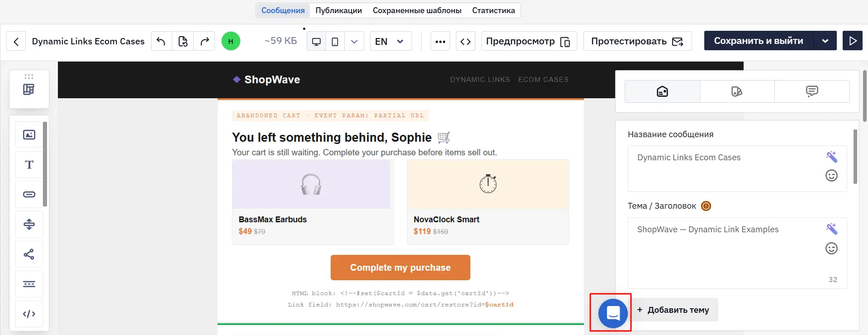Select the HTML code block icon
Viewport: 868px width, 335px height.
pyautogui.click(x=29, y=314)
